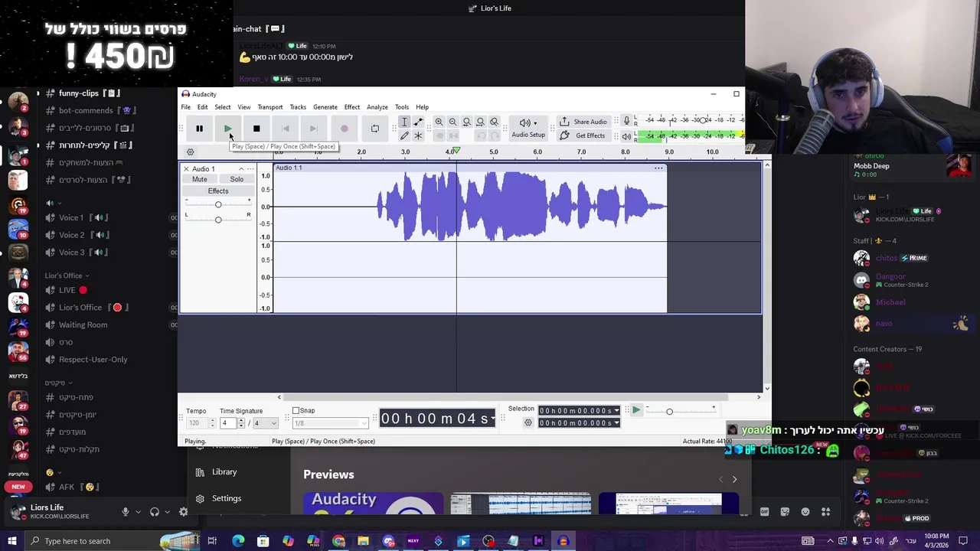
Task: Open the File menu in Audacity
Action: 185,107
